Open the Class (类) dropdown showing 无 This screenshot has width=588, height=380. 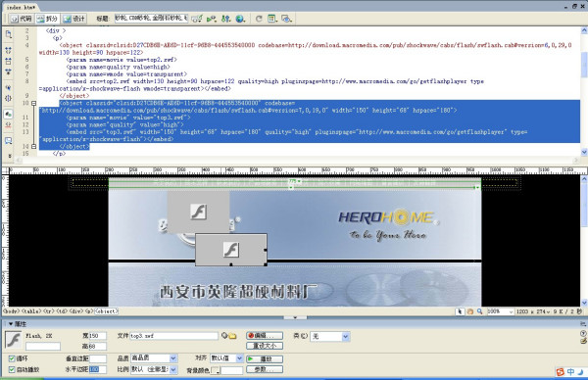330,337
